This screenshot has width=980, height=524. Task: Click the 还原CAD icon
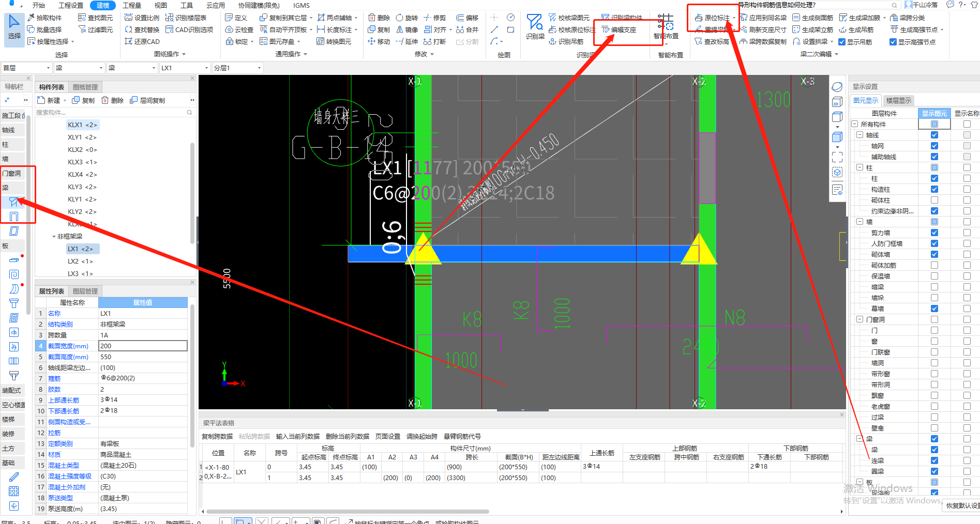pos(129,41)
